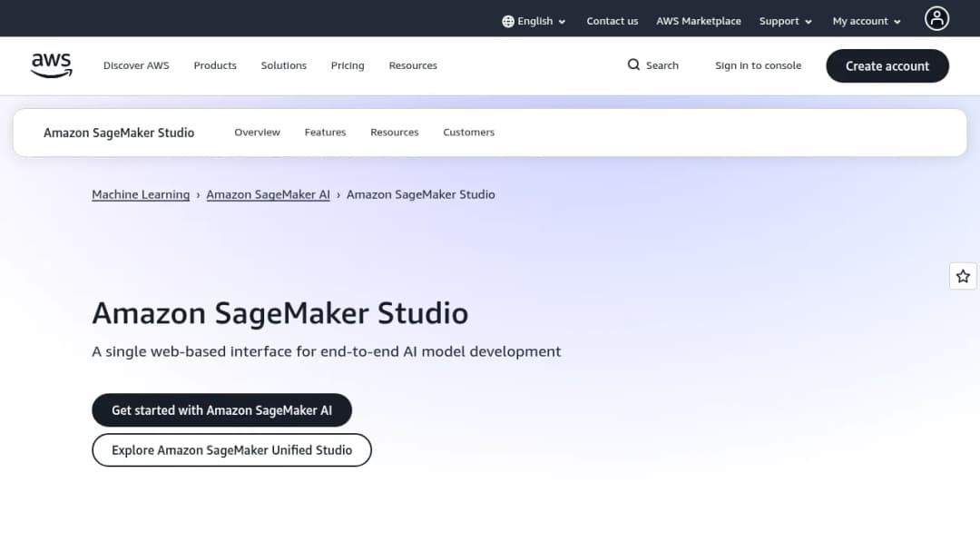Switch to the Customers tab
Image resolution: width=980 pixels, height=552 pixels.
coord(469,133)
